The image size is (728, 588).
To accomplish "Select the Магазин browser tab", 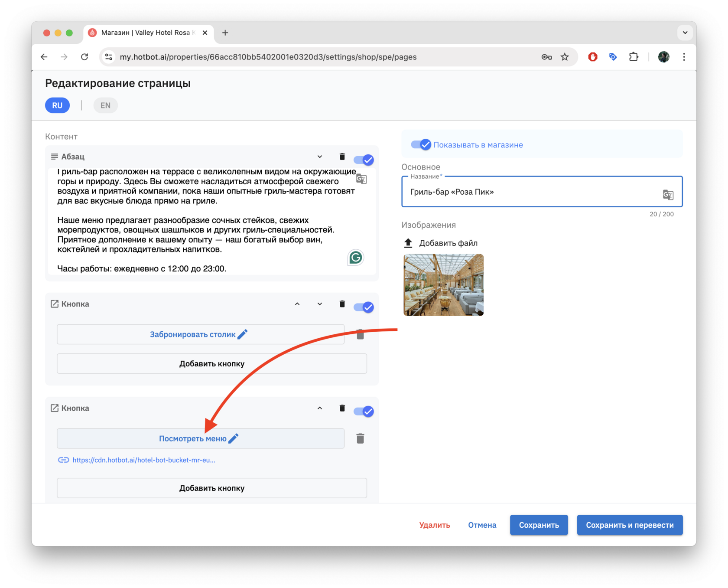I will click(149, 33).
